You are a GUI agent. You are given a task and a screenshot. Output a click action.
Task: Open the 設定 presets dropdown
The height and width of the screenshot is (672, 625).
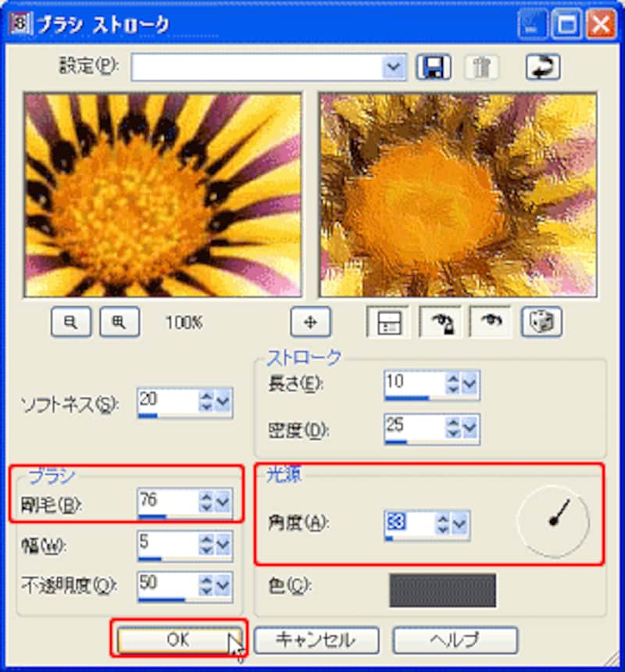393,67
